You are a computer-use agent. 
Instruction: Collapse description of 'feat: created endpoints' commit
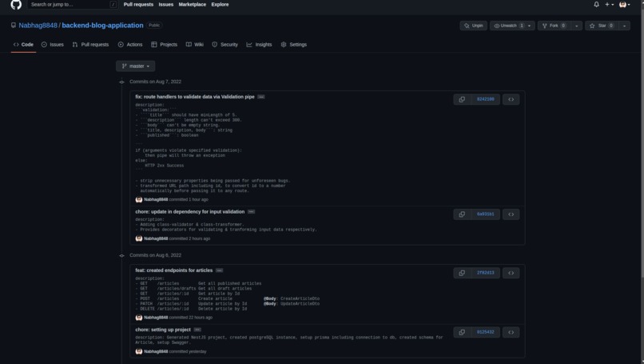pyautogui.click(x=219, y=270)
